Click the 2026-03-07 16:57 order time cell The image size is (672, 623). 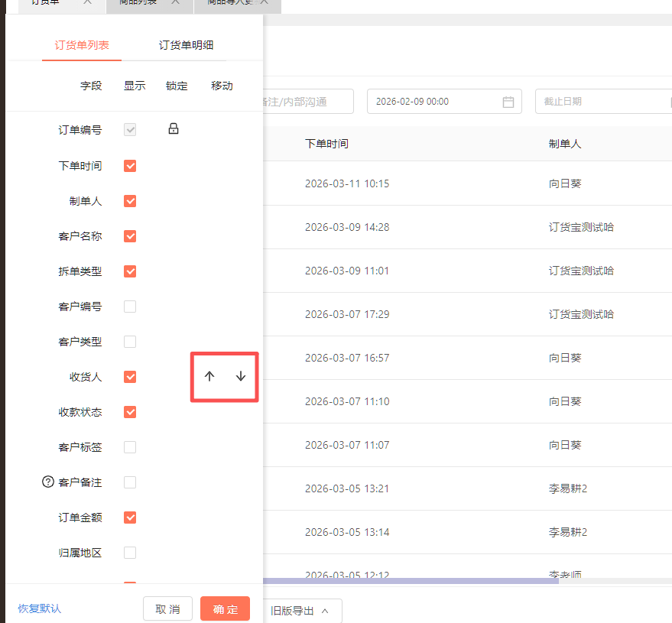click(x=347, y=358)
